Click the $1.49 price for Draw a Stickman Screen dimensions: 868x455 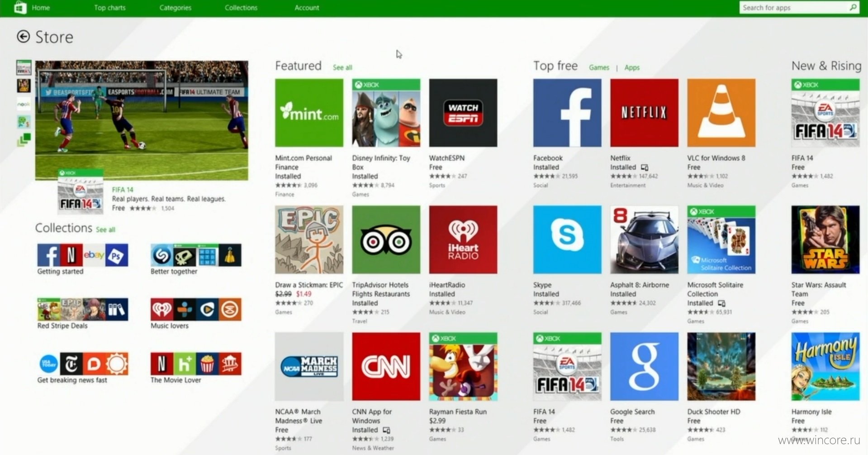pos(304,294)
